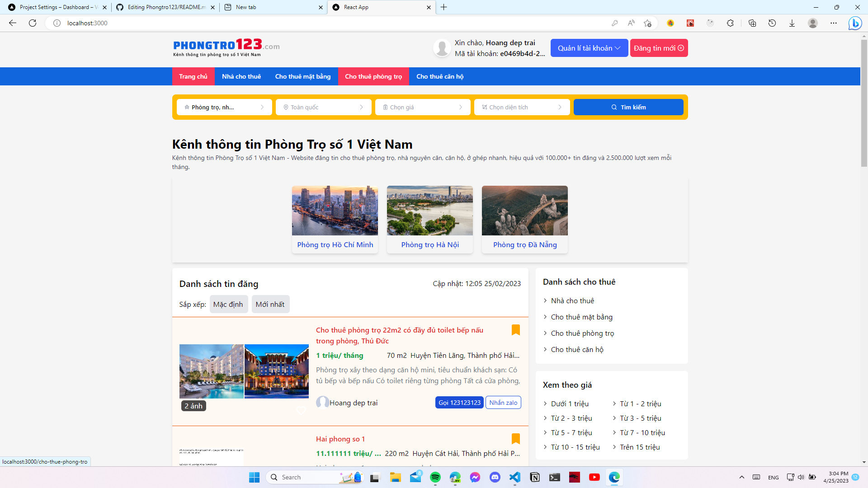The height and width of the screenshot is (488, 868).
Task: Sort listings by Mặc định
Action: 228,304
